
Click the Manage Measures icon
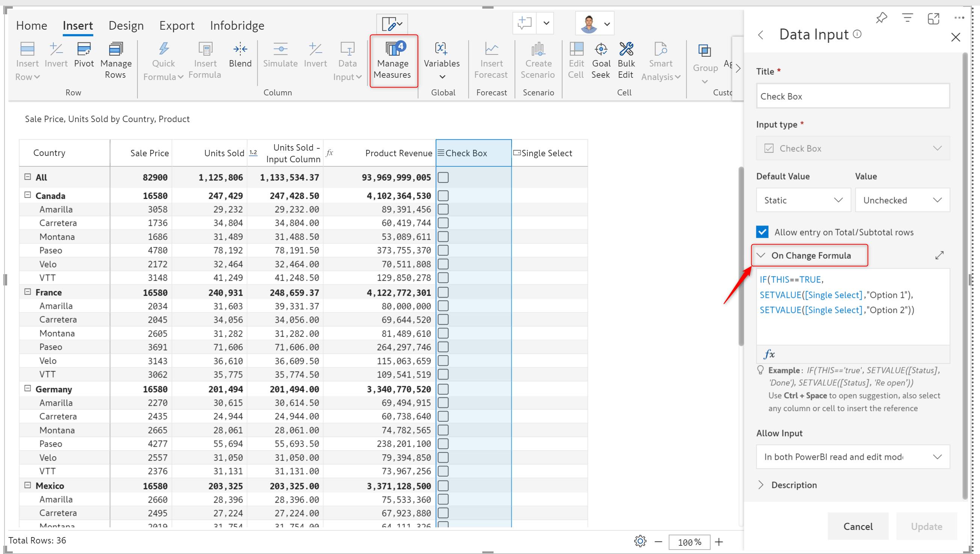pyautogui.click(x=393, y=50)
